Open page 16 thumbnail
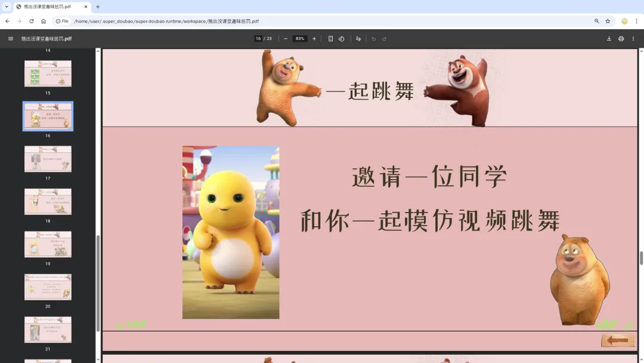 tap(48, 116)
